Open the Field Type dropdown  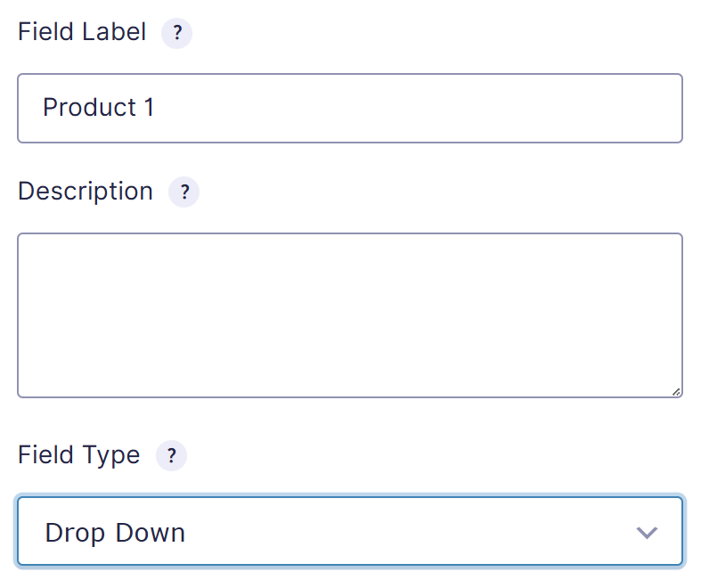(x=350, y=532)
